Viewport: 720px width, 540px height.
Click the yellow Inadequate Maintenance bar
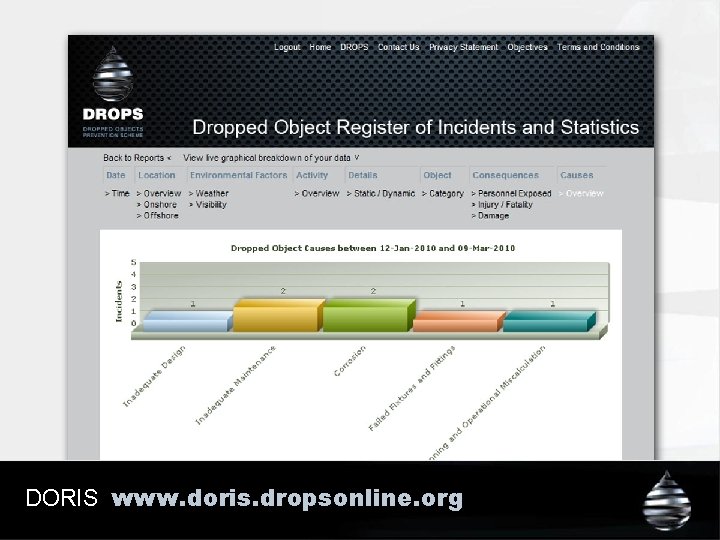click(x=279, y=315)
